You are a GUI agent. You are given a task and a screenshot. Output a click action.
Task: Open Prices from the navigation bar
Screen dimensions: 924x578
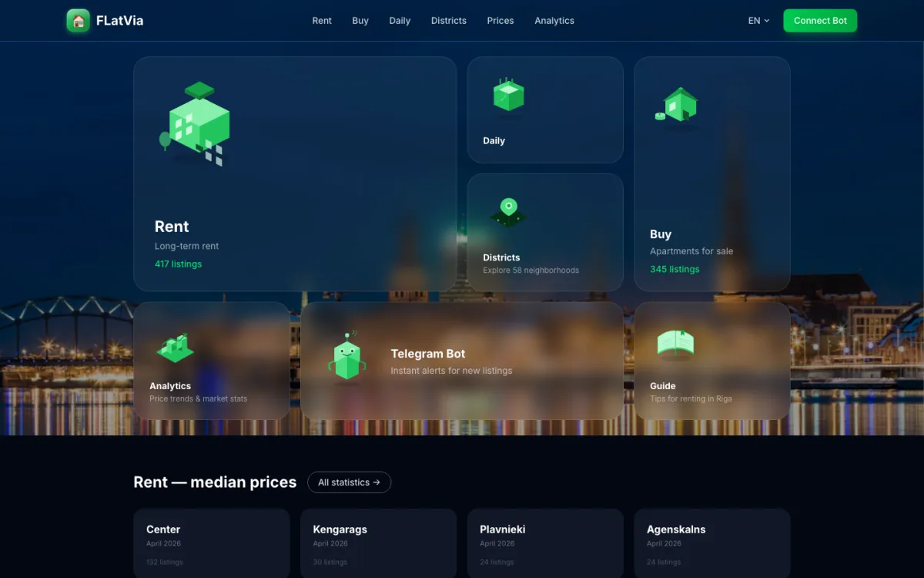click(x=500, y=21)
